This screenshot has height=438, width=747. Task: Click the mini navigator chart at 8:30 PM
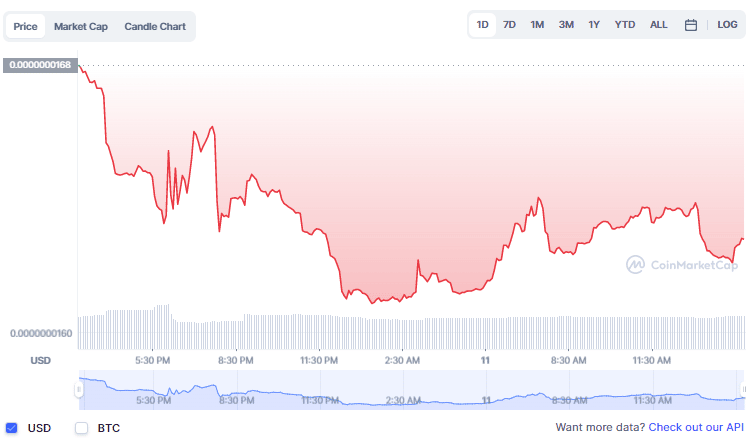point(235,390)
